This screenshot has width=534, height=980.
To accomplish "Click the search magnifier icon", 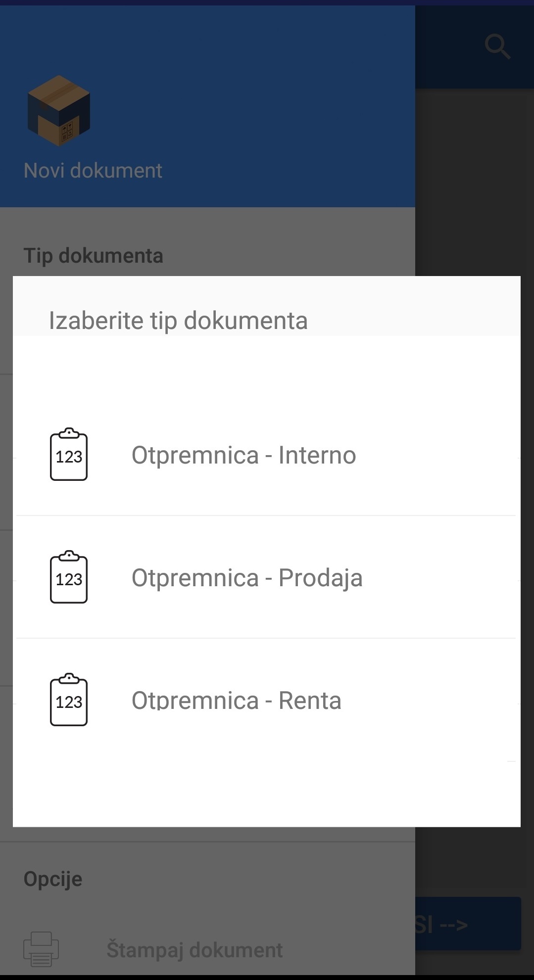I will coord(497,47).
